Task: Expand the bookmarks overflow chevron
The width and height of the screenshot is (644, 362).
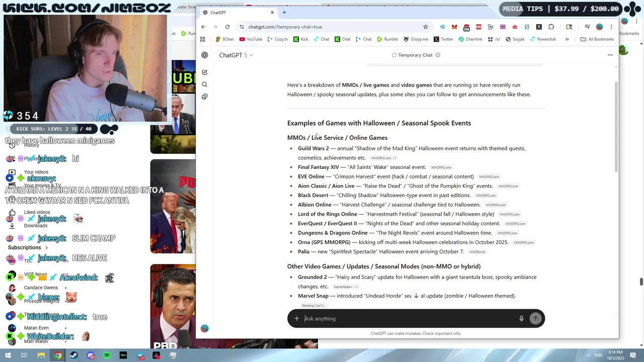Action: pos(567,39)
